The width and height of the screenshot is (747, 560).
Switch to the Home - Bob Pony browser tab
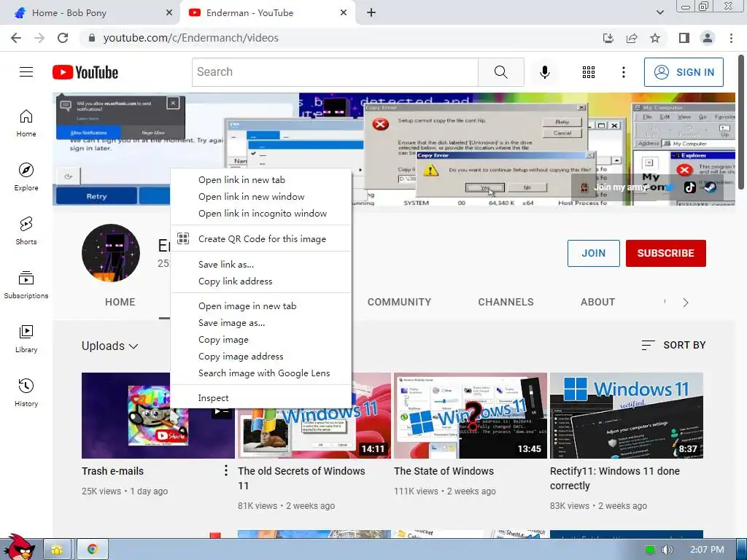[x=90, y=13]
